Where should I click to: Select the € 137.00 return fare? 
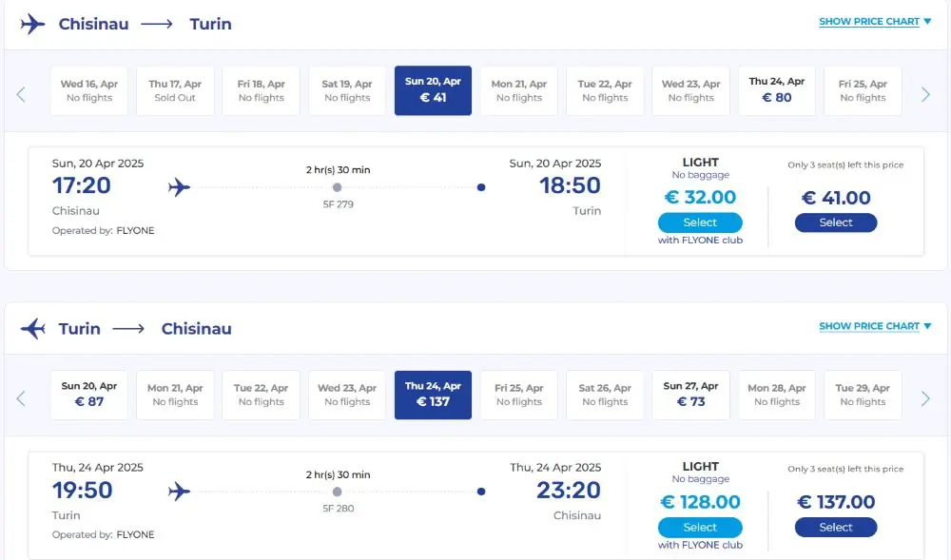tap(836, 528)
